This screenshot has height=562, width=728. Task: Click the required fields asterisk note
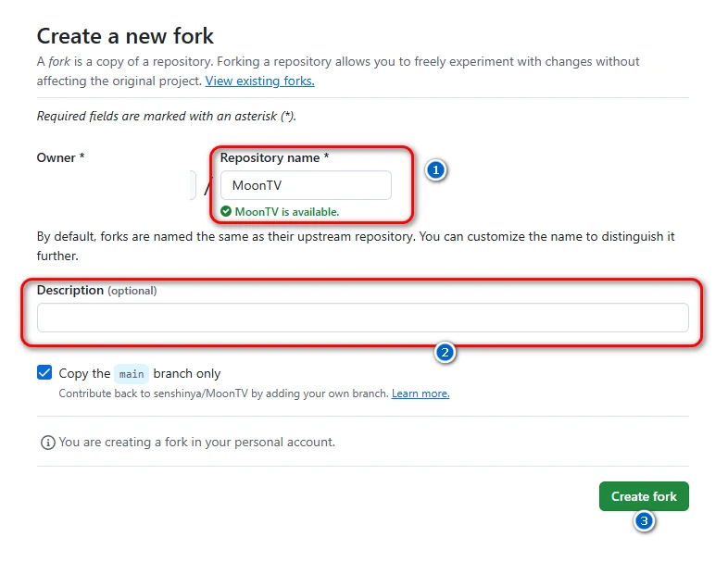pos(166,116)
